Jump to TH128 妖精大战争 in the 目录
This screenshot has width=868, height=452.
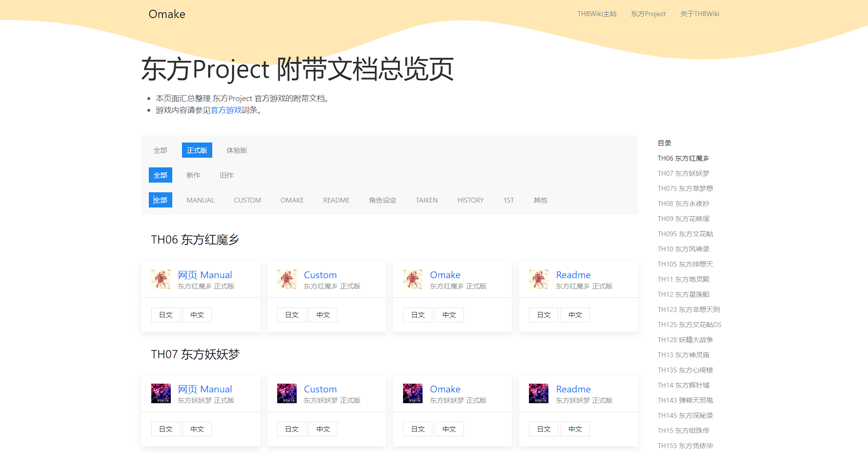[685, 340]
